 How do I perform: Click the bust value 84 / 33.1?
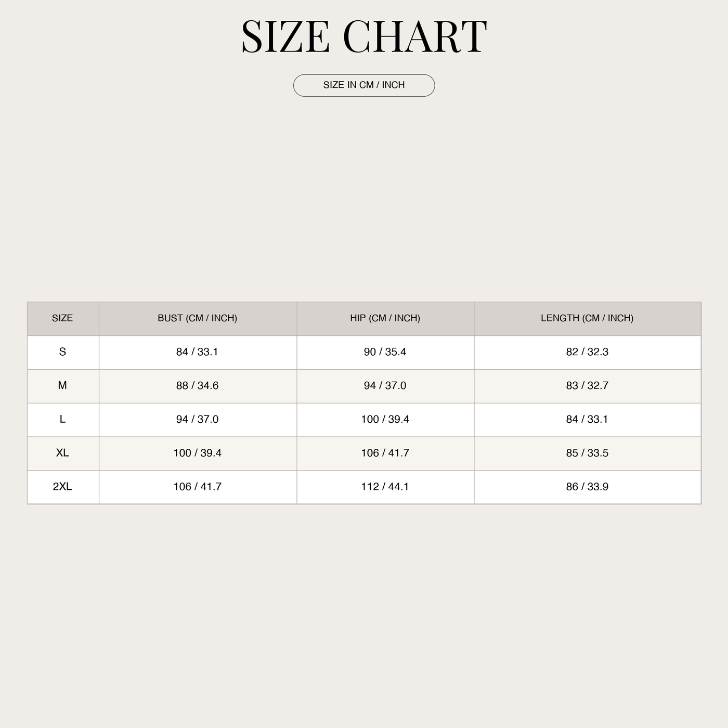point(198,352)
